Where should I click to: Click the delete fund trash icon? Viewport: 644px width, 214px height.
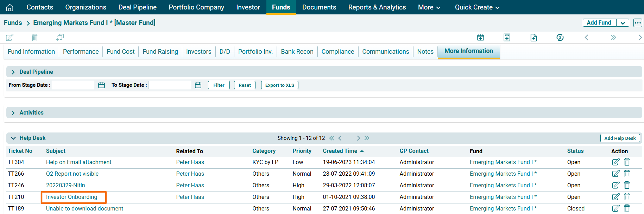pos(34,37)
